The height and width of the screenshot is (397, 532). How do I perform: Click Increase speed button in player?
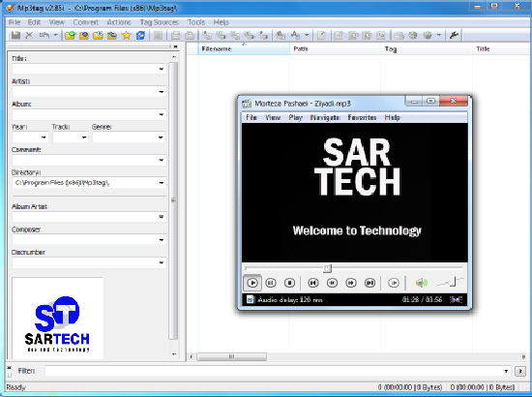point(351,283)
